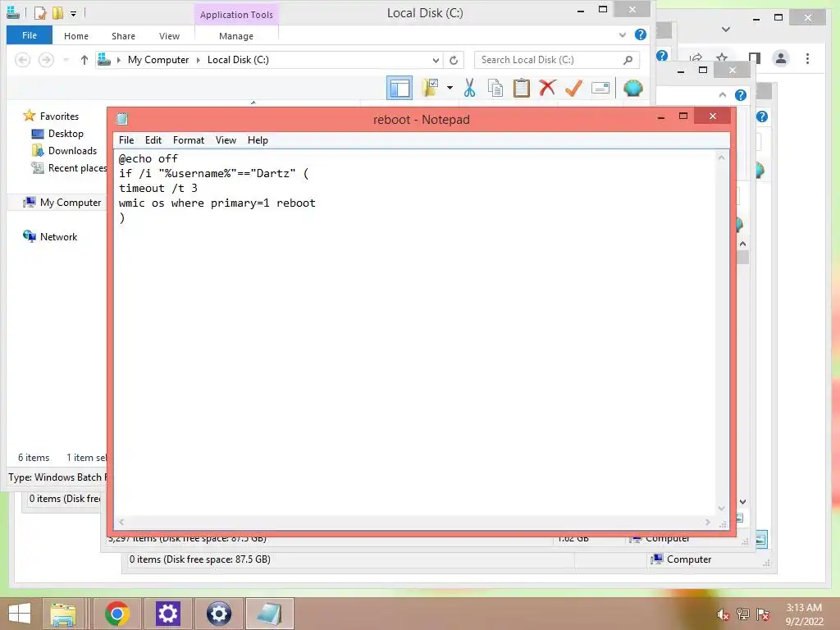This screenshot has height=630, width=840.
Task: Open the recent locations dropdown arrow
Action: click(x=66, y=60)
